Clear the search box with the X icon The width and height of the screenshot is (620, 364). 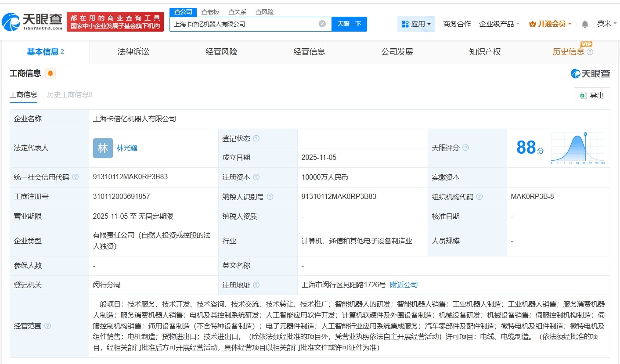coord(323,24)
